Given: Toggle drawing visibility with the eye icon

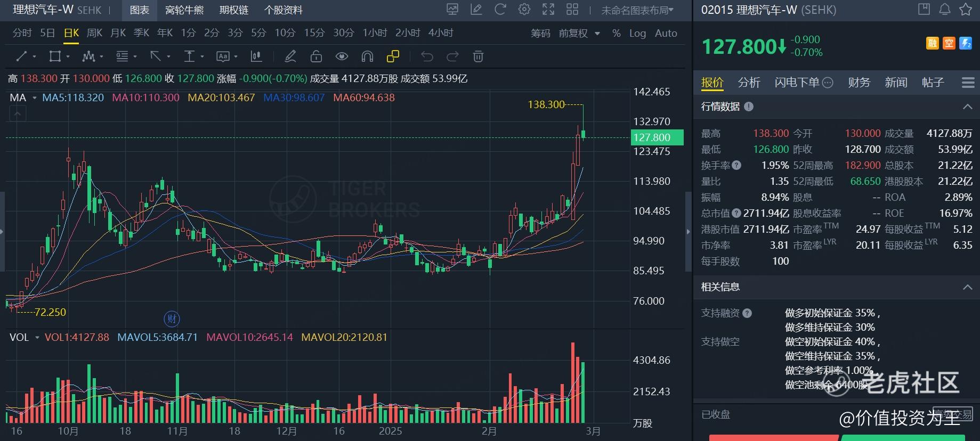Looking at the screenshot, I should (342, 56).
